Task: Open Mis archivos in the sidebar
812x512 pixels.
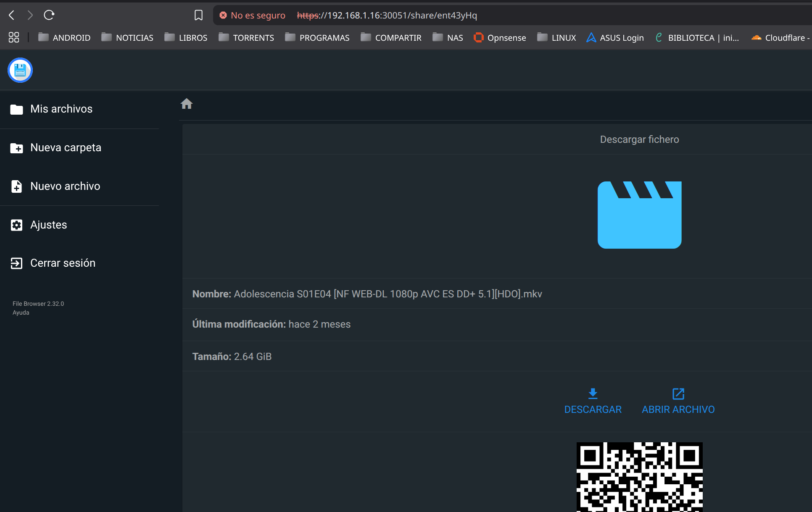Action: click(x=61, y=109)
